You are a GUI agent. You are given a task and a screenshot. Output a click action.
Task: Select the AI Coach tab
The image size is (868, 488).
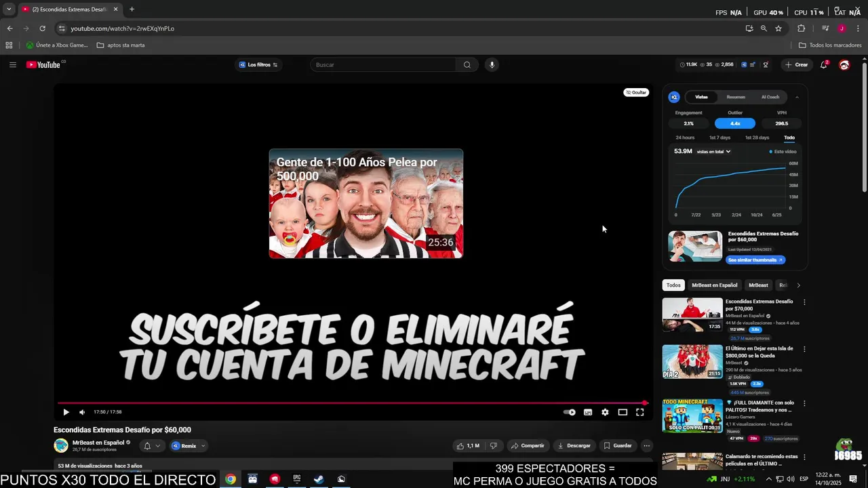pyautogui.click(x=770, y=97)
